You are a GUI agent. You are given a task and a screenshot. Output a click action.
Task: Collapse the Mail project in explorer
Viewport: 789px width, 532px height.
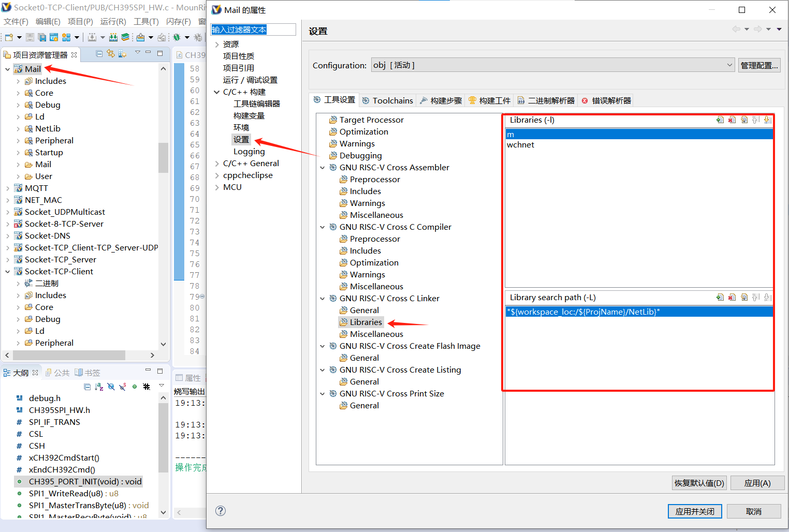7,69
